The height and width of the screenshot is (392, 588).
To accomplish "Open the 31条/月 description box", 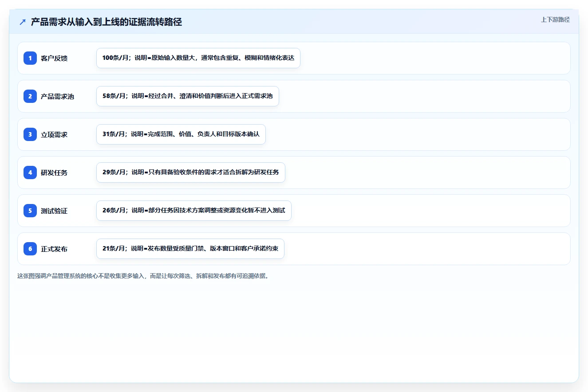I will [x=181, y=134].
